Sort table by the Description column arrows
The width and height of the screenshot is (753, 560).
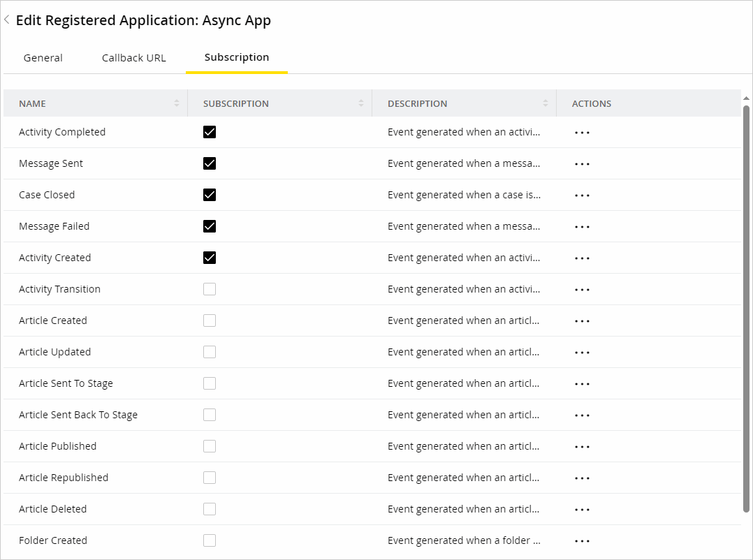point(546,103)
